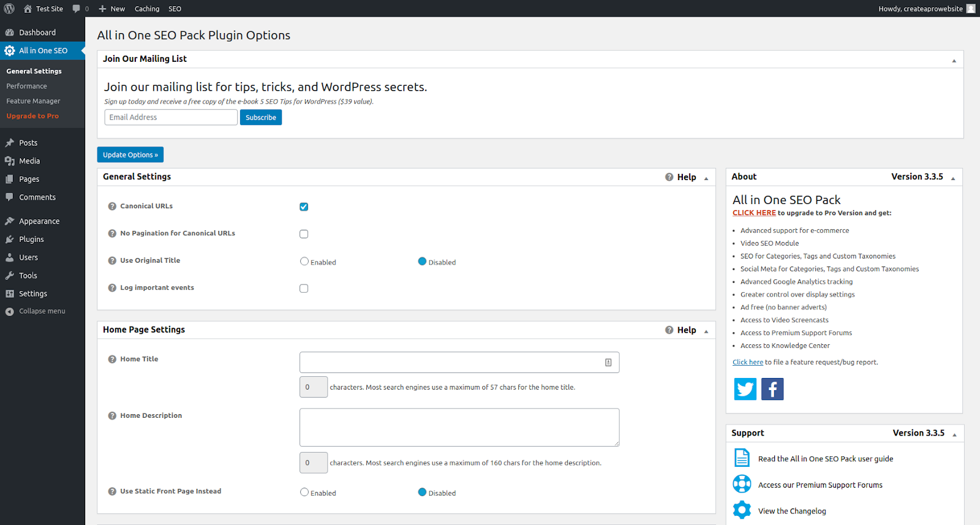Click the Subscribe button
The width and height of the screenshot is (980, 525).
[x=261, y=118]
